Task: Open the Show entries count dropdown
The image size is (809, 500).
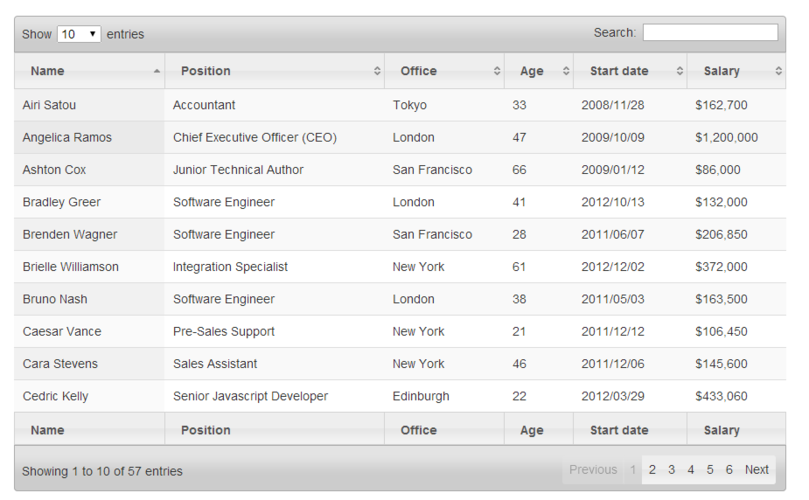Action: click(x=79, y=34)
